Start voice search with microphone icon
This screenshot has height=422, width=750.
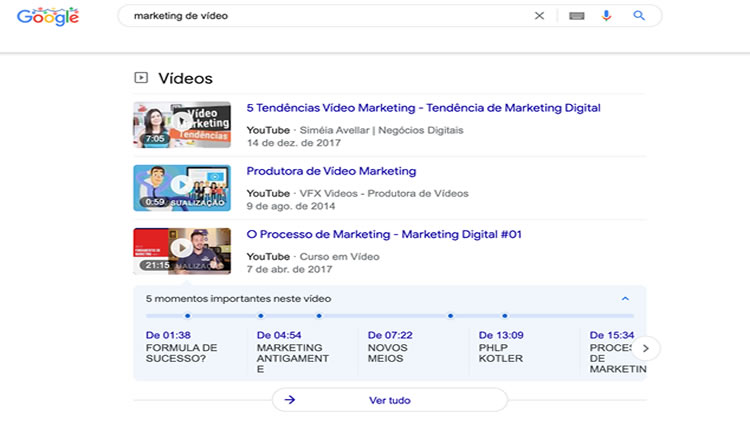606,16
